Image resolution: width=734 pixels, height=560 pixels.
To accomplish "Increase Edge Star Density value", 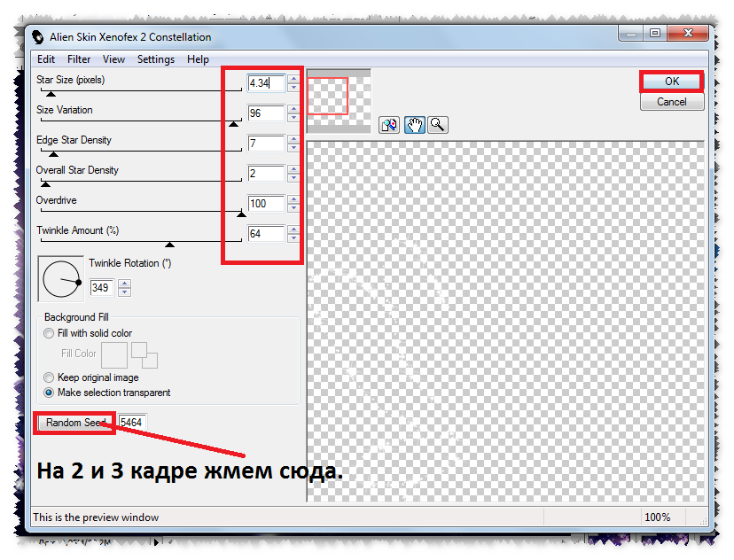I will pyautogui.click(x=293, y=139).
